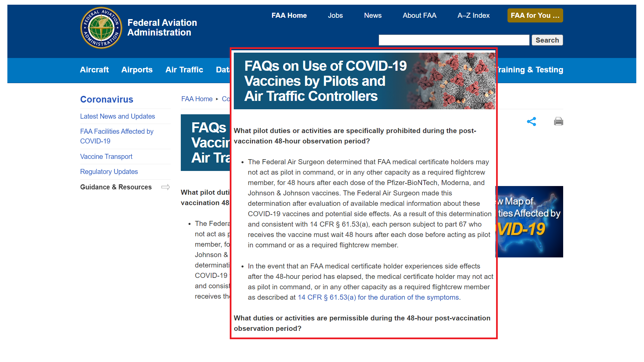Open the Air Traffic menu

click(x=184, y=70)
